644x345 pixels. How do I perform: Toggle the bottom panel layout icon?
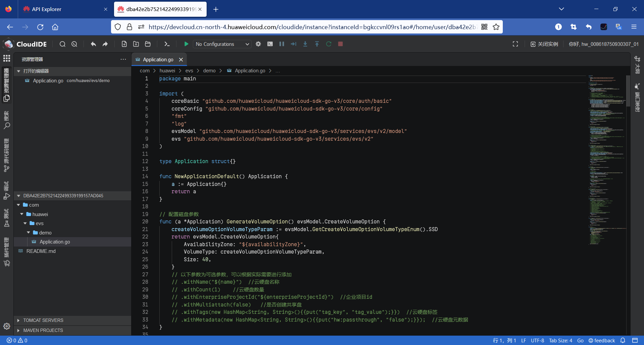[x=635, y=340]
